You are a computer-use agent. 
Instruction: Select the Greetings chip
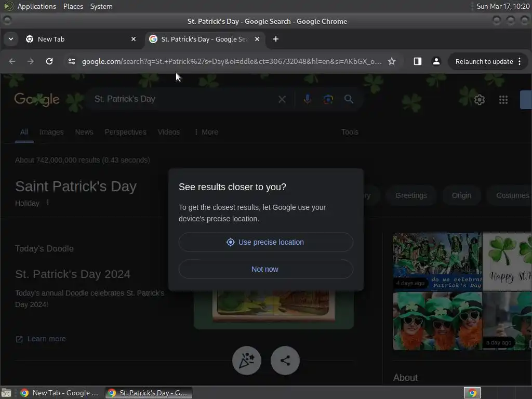pos(411,195)
